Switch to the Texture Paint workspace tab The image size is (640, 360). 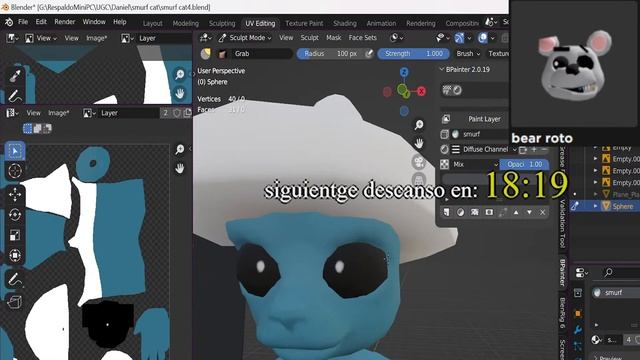[304, 24]
